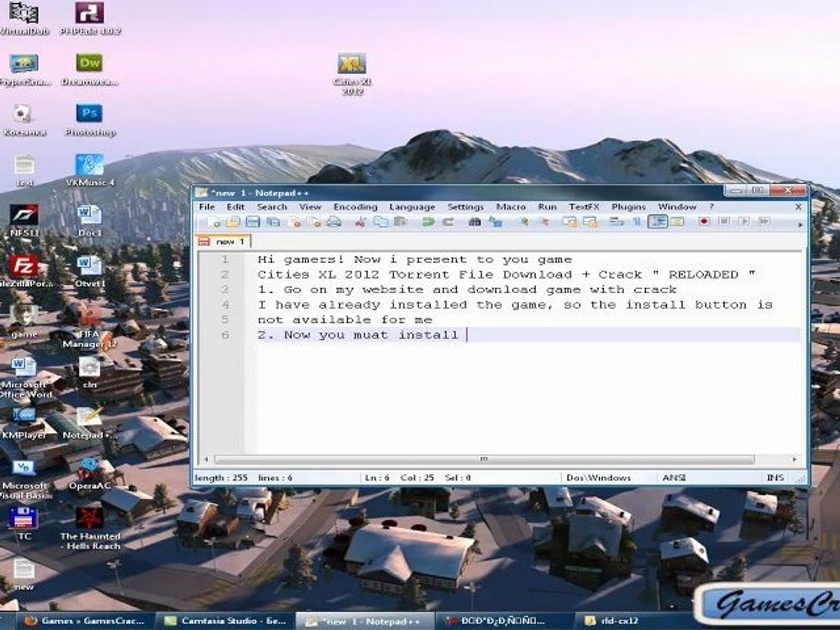This screenshot has height=630, width=840.
Task: Select the FileZilla Portable desktop icon
Action: click(x=24, y=271)
